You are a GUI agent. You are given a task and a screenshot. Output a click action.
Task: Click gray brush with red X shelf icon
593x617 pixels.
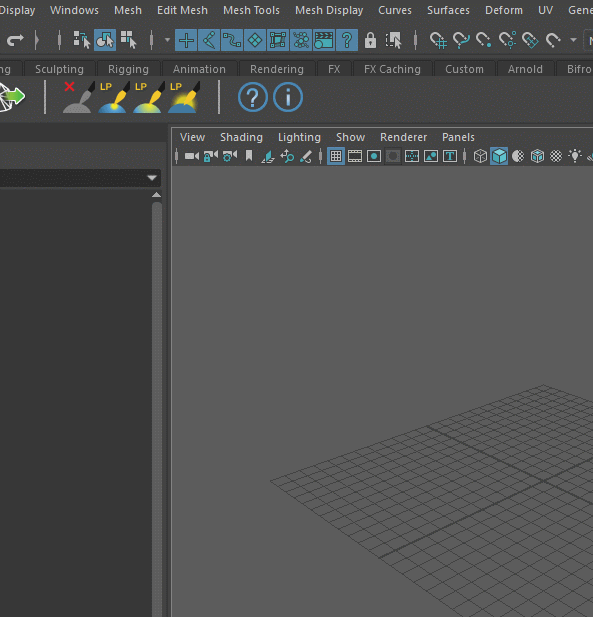pos(78,97)
